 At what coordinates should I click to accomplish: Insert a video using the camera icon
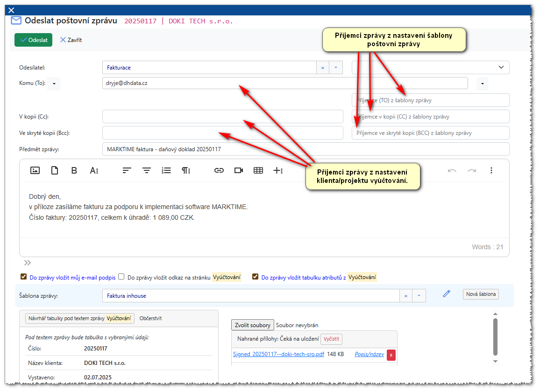(x=239, y=170)
